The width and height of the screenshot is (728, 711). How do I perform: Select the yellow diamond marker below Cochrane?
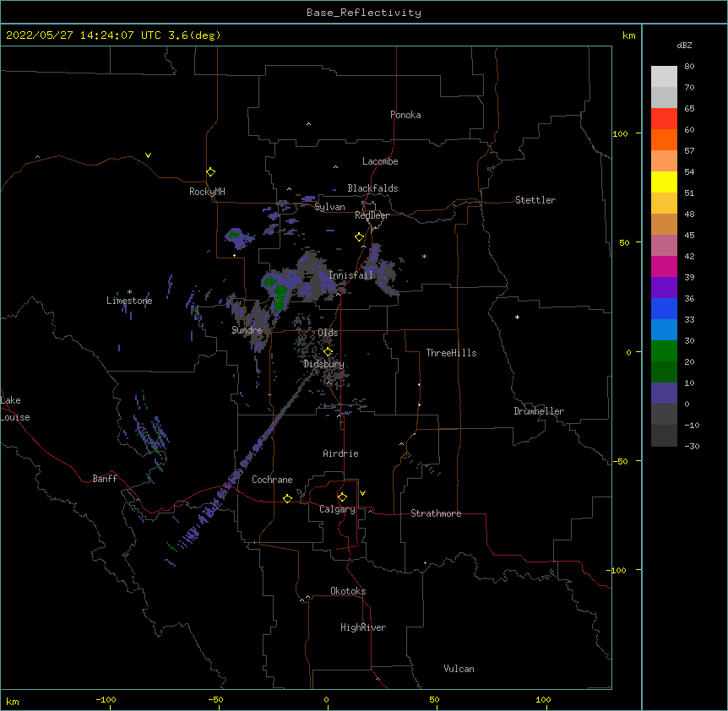pos(287,498)
